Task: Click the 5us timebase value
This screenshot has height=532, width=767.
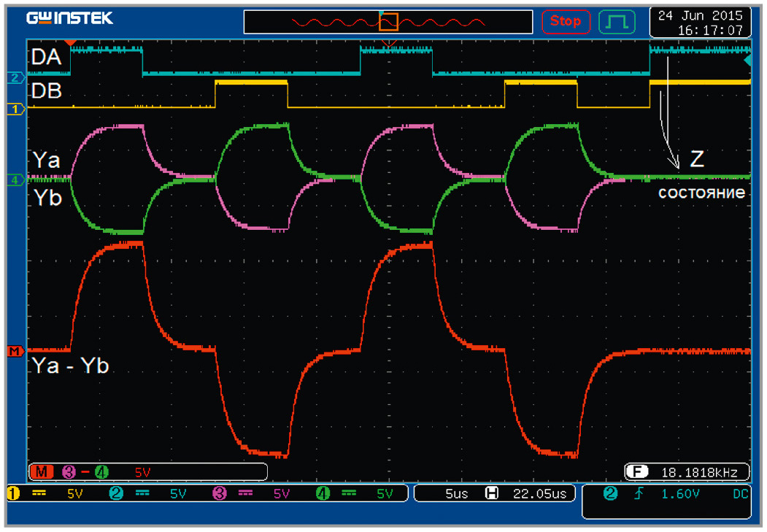Action: click(456, 494)
